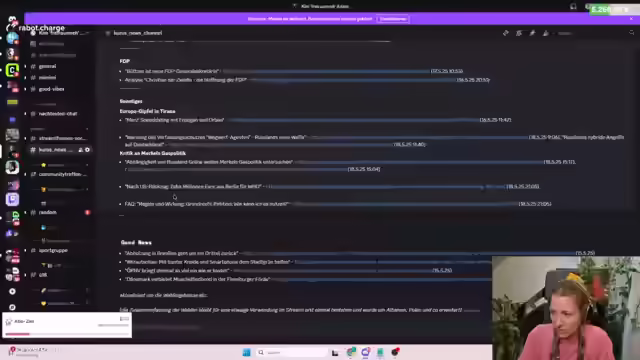Click the Good News heading
This screenshot has height=360, width=640.
(x=136, y=242)
